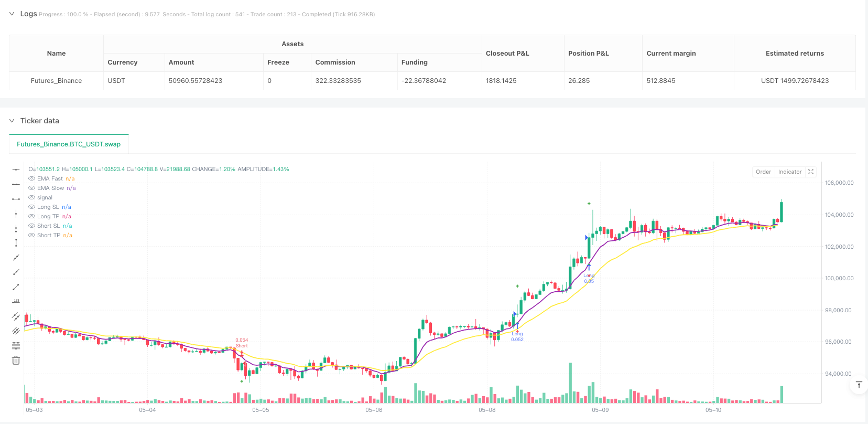
Task: Click the Estimated returns column header
Action: [x=794, y=54]
